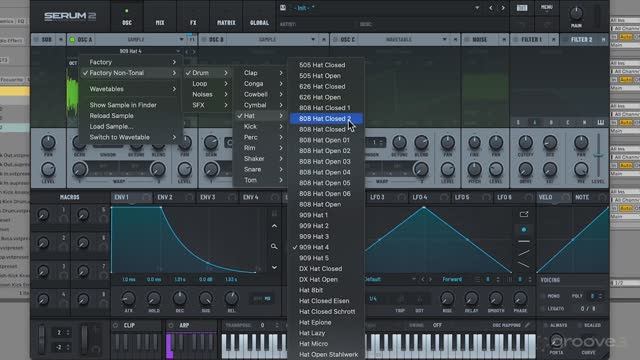Enable LEGATO voicing
The width and height of the screenshot is (640, 360).
[543, 309]
